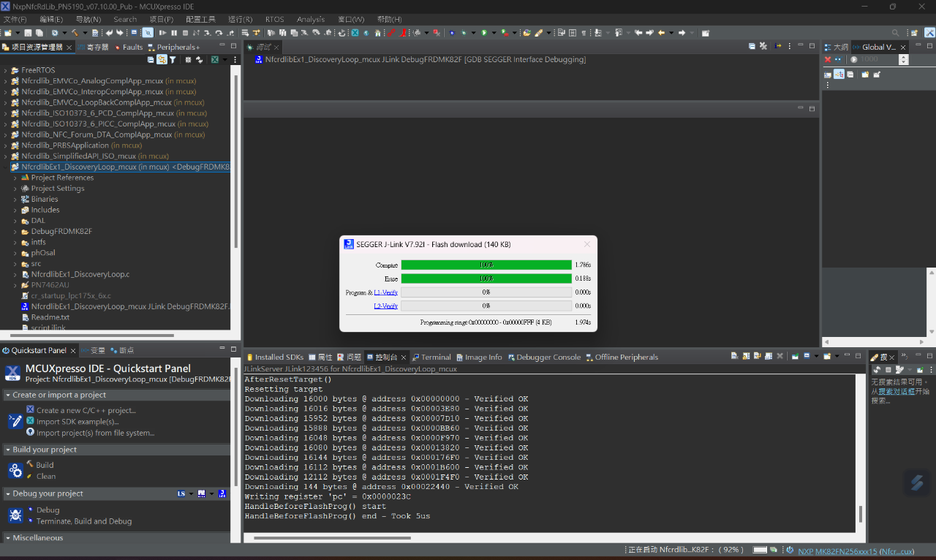Click Collapse All icon in project explorer
936x560 pixels.
[x=151, y=60]
